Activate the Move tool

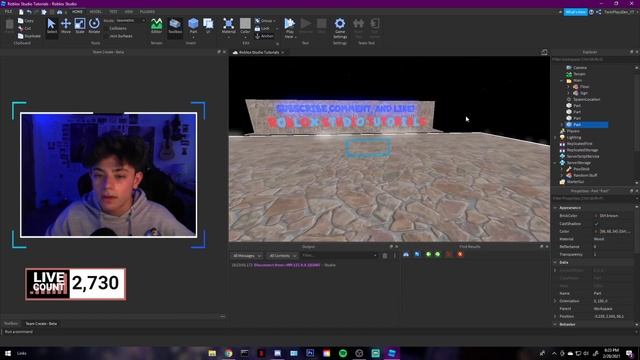(66, 26)
